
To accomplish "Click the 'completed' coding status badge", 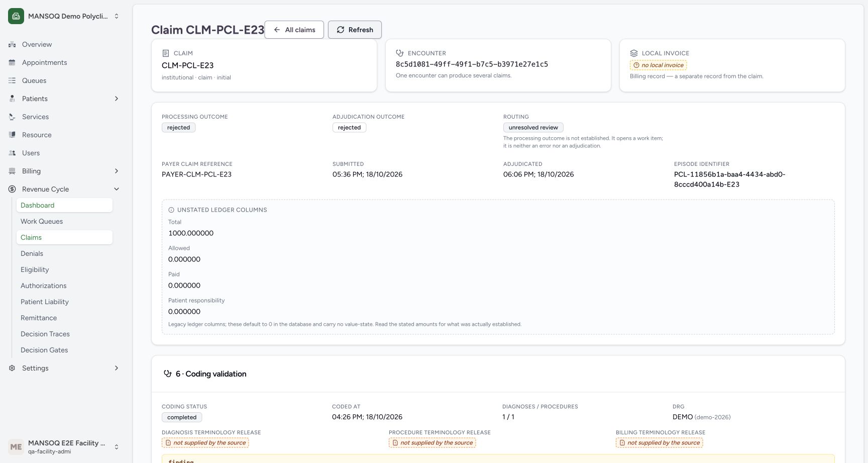I will click(x=182, y=417).
